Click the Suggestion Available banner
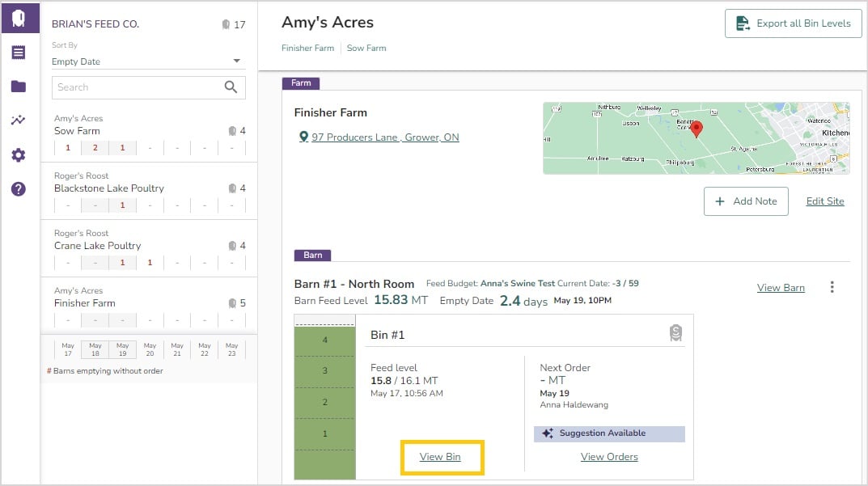The image size is (868, 486). (609, 433)
